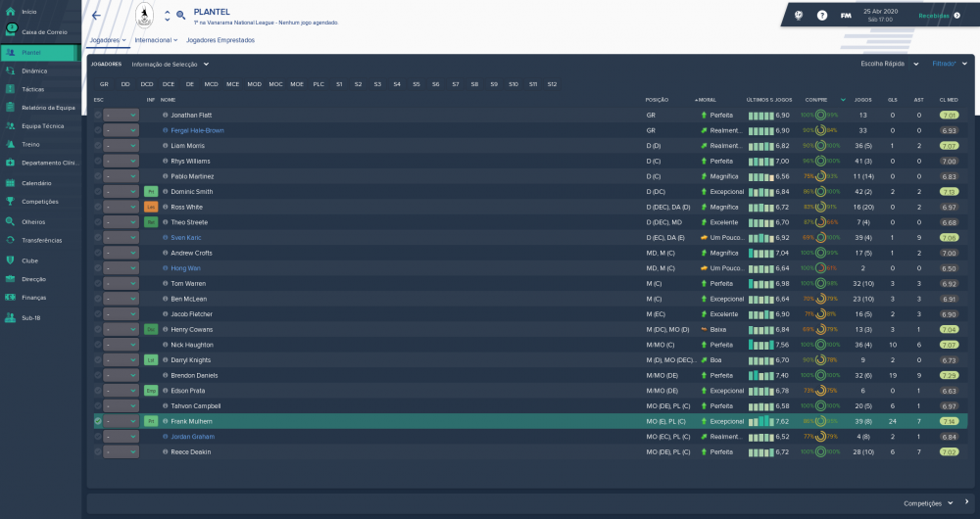Open Departamento Clínico medical icon

click(x=10, y=163)
